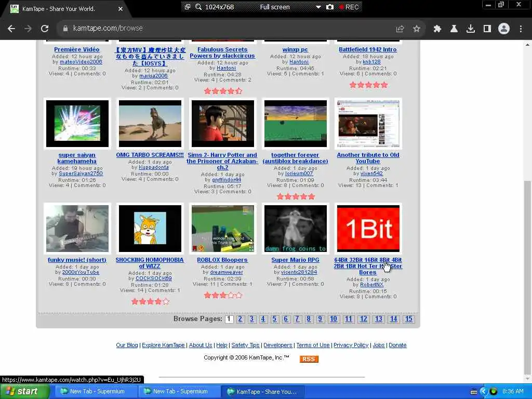The width and height of the screenshot is (532, 399).
Task: Open Donate footer link
Action: tap(397, 345)
